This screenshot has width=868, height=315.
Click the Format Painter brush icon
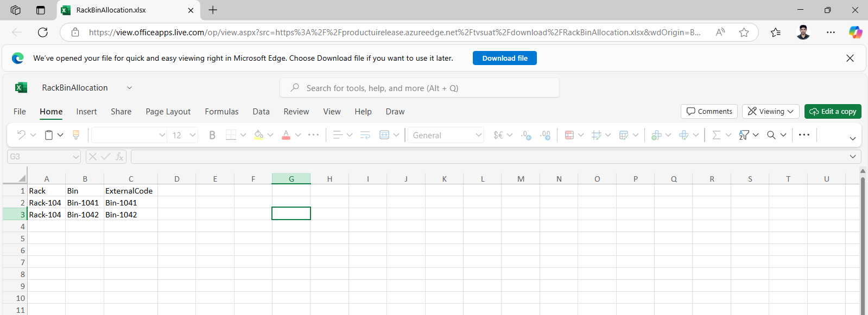76,135
